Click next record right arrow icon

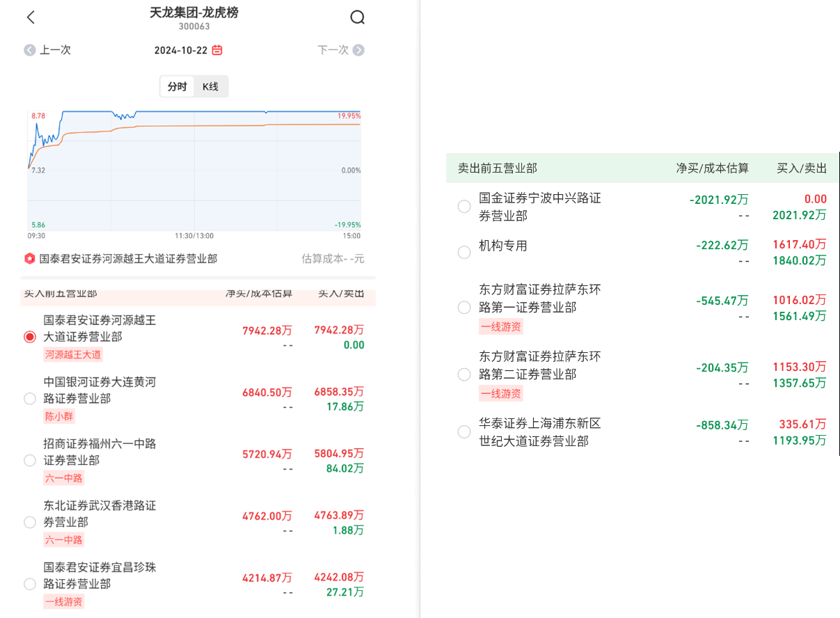358,50
